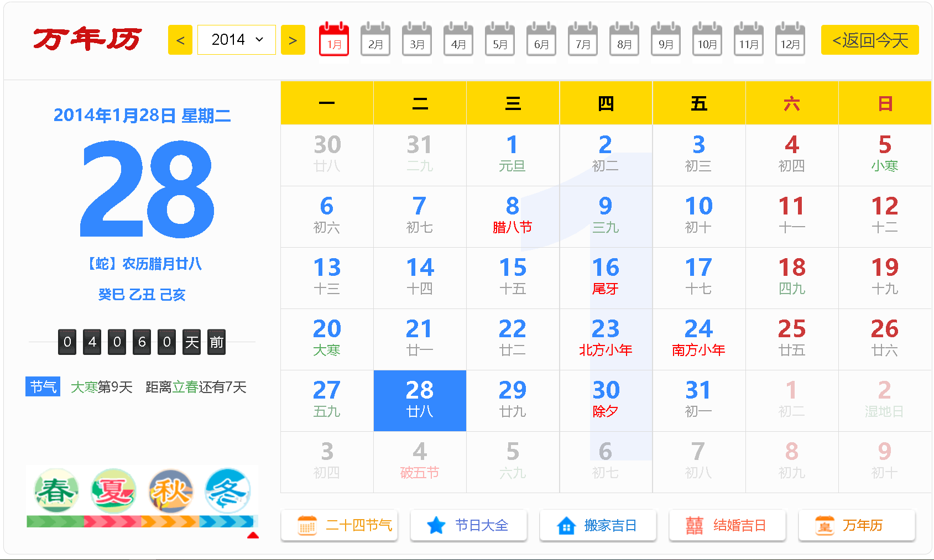Select the March calendar icon

click(x=417, y=40)
